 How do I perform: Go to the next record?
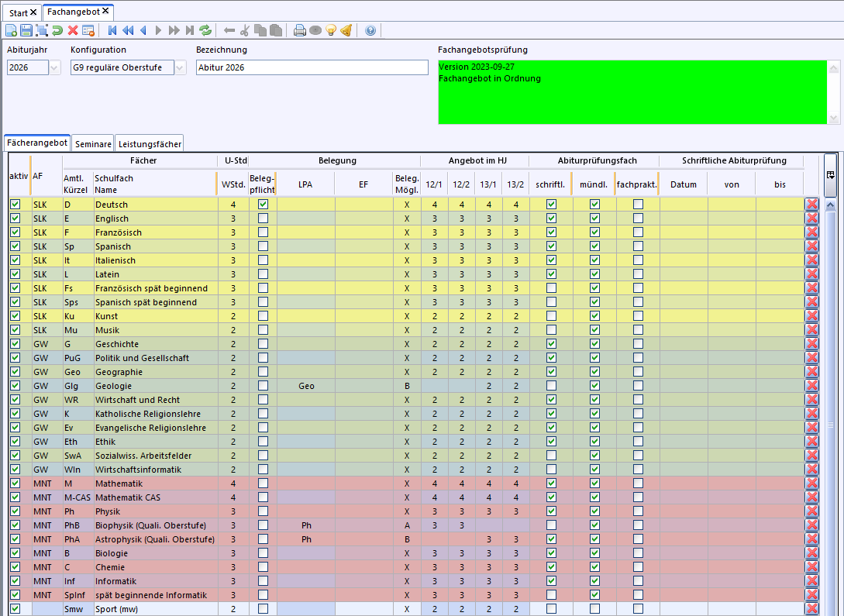[158, 31]
